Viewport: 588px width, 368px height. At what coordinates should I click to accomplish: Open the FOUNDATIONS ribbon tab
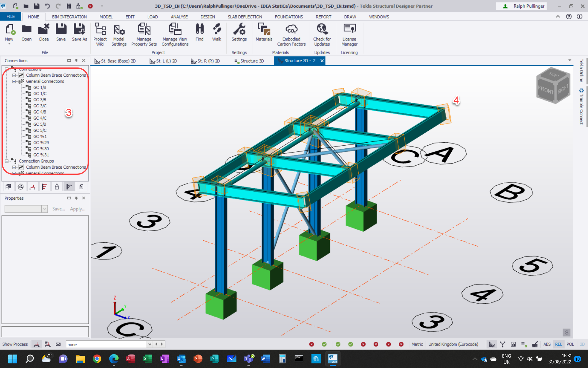click(289, 17)
